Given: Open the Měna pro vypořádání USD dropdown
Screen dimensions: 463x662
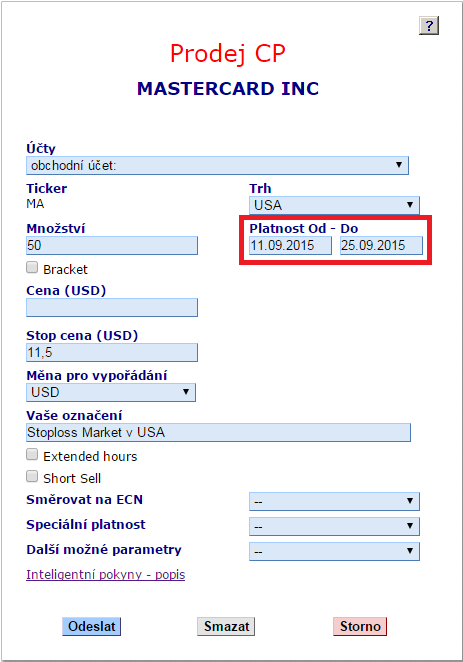Looking at the screenshot, I should tap(111, 392).
